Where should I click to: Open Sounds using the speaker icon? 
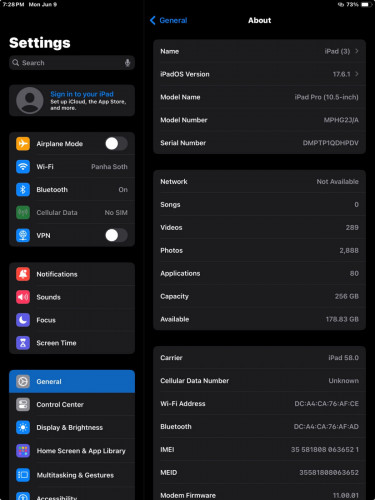click(x=23, y=297)
